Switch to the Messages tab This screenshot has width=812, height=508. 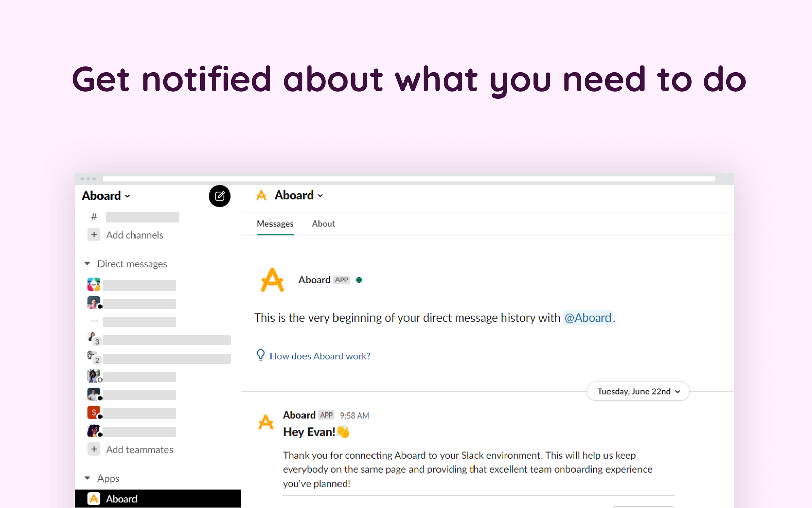[275, 224]
